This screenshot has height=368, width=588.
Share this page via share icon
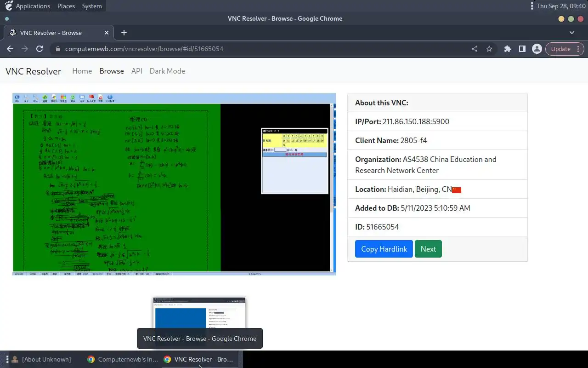[475, 49]
